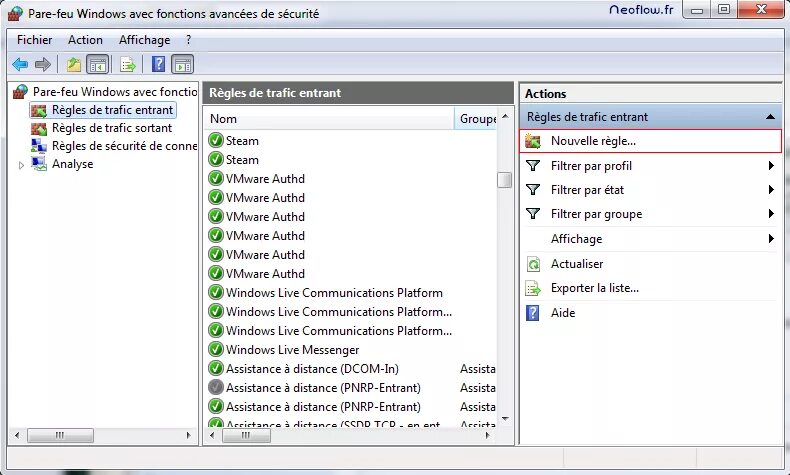Image resolution: width=790 pixels, height=475 pixels.
Task: Click green check of Assistance à distance (DCOM-In)
Action: point(216,369)
